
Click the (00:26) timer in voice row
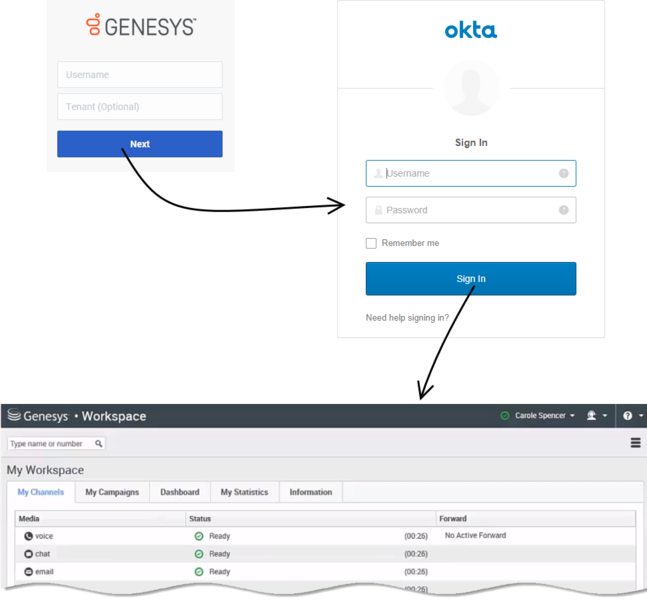click(x=416, y=536)
